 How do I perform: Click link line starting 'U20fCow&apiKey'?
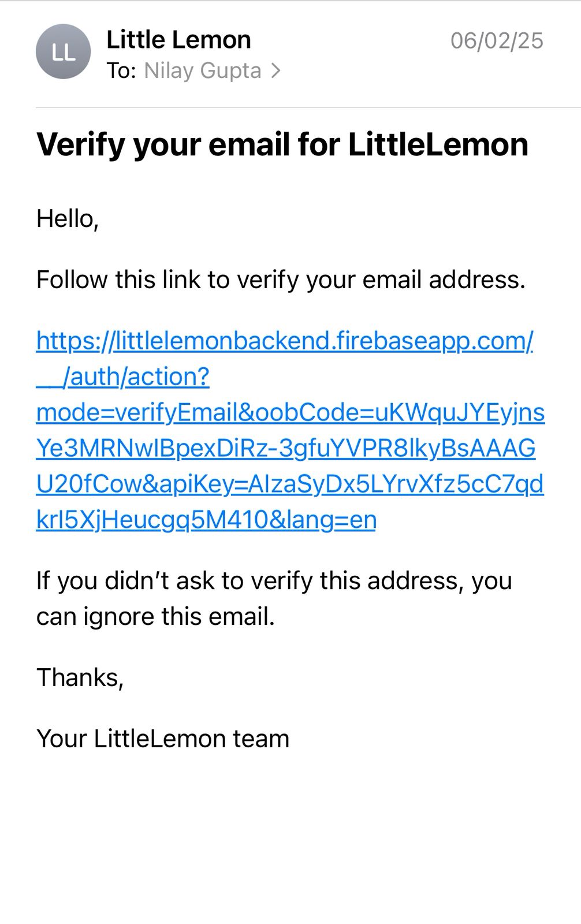290,484
